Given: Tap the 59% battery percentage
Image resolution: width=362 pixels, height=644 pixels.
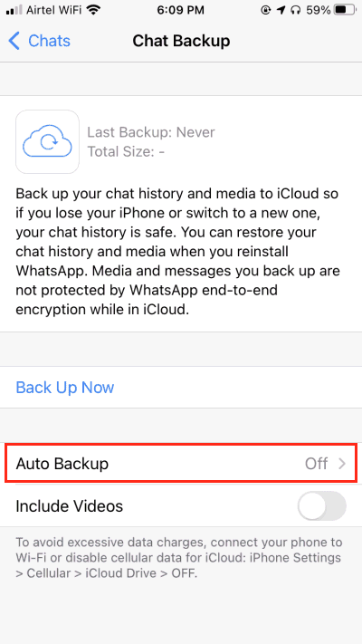Looking at the screenshot, I should tap(318, 10).
